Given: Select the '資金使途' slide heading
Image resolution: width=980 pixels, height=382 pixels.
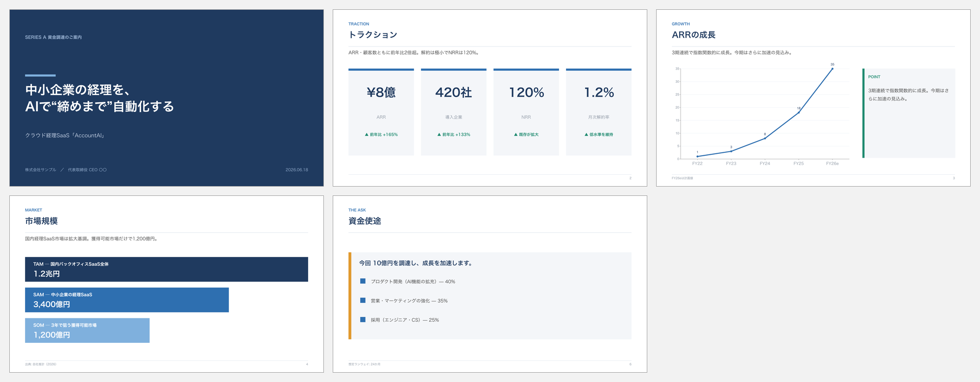Looking at the screenshot, I should (x=365, y=221).
